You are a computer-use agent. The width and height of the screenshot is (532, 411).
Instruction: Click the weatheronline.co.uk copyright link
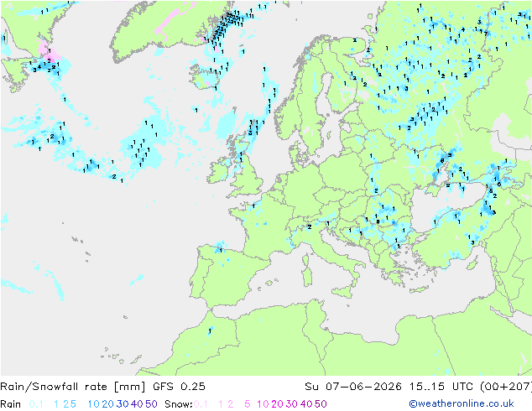(x=462, y=403)
